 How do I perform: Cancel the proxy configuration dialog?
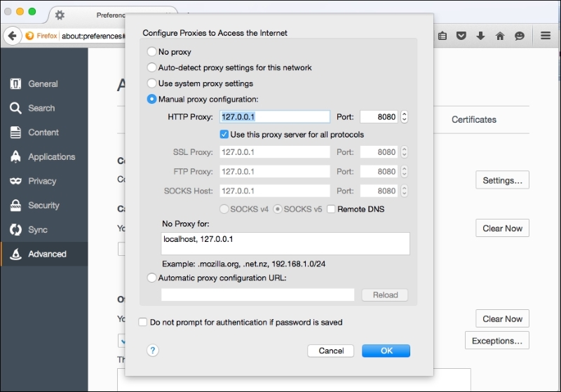tap(331, 351)
